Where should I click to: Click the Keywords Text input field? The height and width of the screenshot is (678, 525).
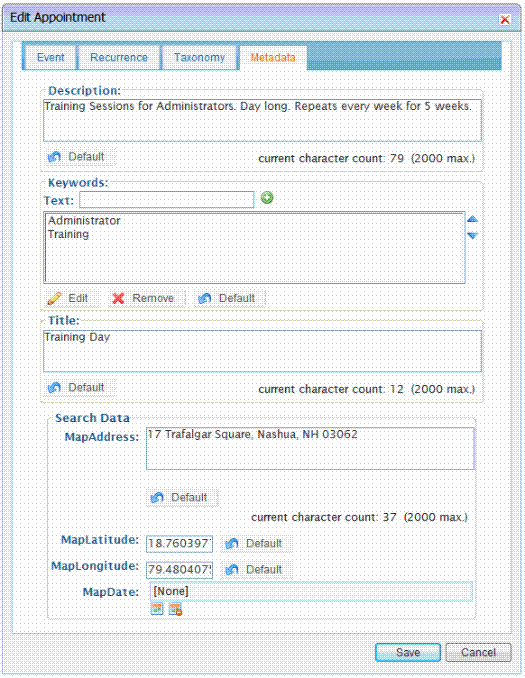166,200
